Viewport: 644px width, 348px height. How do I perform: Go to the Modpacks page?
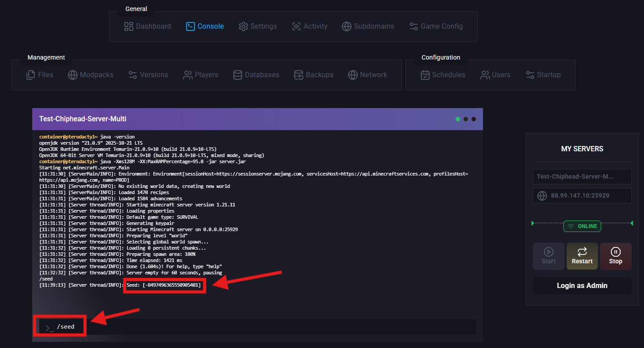pyautogui.click(x=91, y=75)
